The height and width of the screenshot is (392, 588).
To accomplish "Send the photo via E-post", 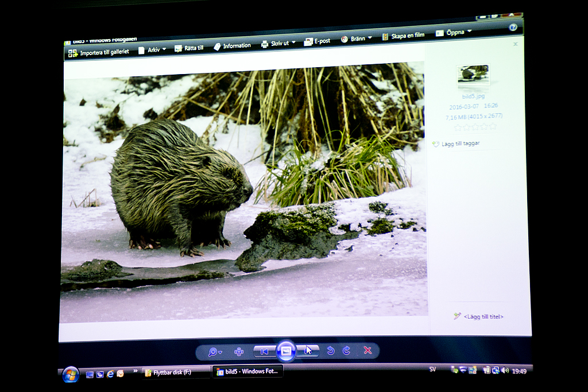I will (x=317, y=41).
